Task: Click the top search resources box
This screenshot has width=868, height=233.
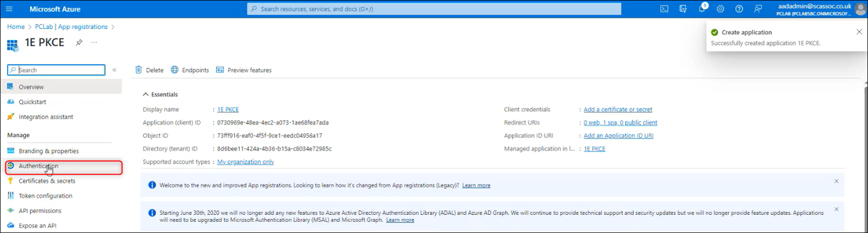Action: point(433,9)
